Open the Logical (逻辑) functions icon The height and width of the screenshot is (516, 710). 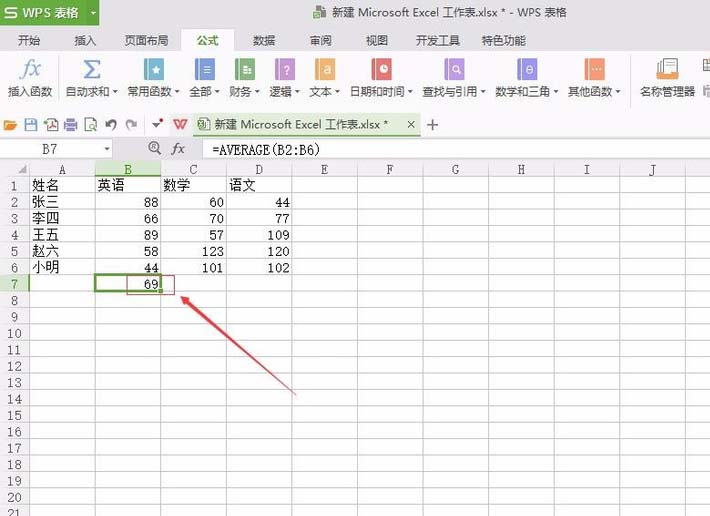pos(284,69)
